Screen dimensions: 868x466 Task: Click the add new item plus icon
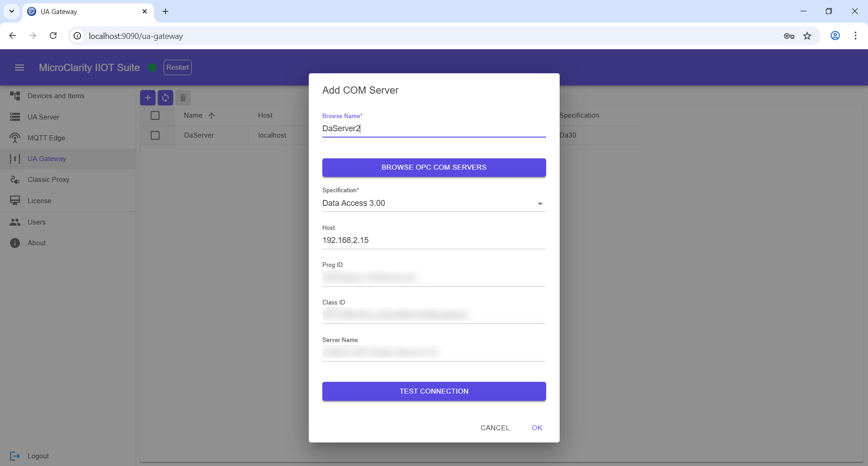pyautogui.click(x=148, y=98)
